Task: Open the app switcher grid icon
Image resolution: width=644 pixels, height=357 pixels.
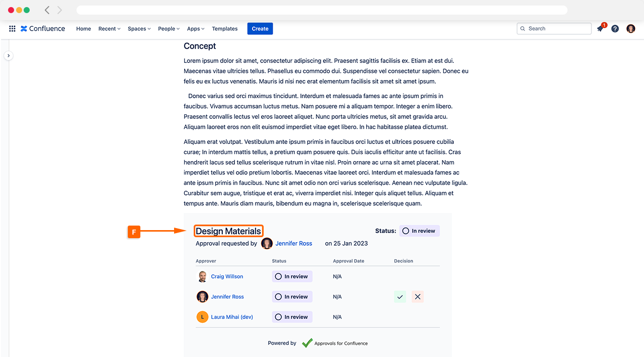Action: (12, 29)
